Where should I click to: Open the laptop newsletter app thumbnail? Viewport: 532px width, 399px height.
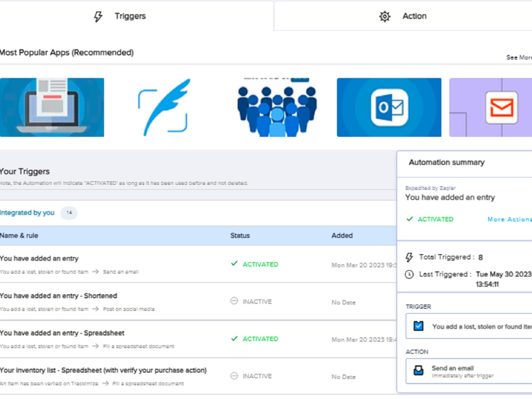(52, 107)
